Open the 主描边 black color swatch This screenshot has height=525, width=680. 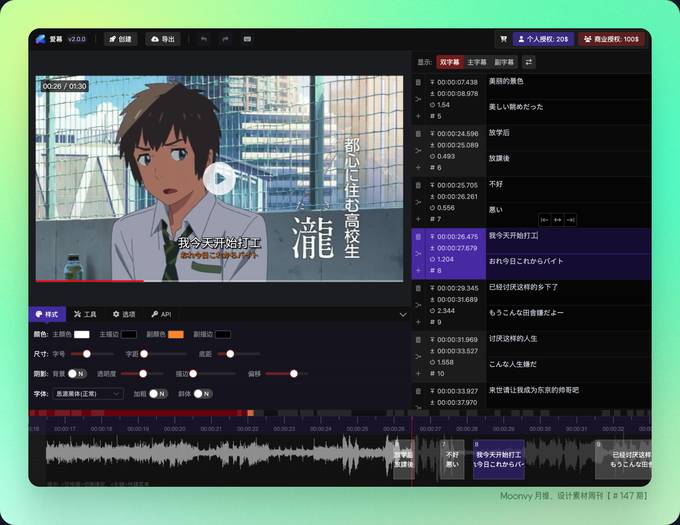(128, 335)
